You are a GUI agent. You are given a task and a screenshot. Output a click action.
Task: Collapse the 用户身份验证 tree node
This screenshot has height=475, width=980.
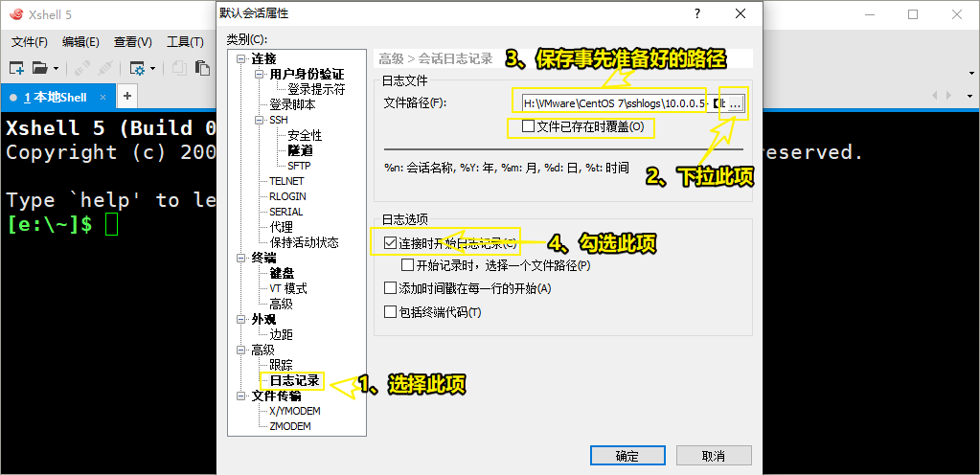click(x=259, y=75)
